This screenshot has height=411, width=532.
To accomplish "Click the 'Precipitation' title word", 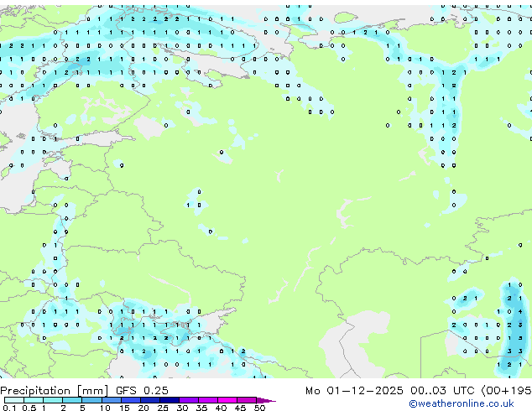I will coord(36,391).
